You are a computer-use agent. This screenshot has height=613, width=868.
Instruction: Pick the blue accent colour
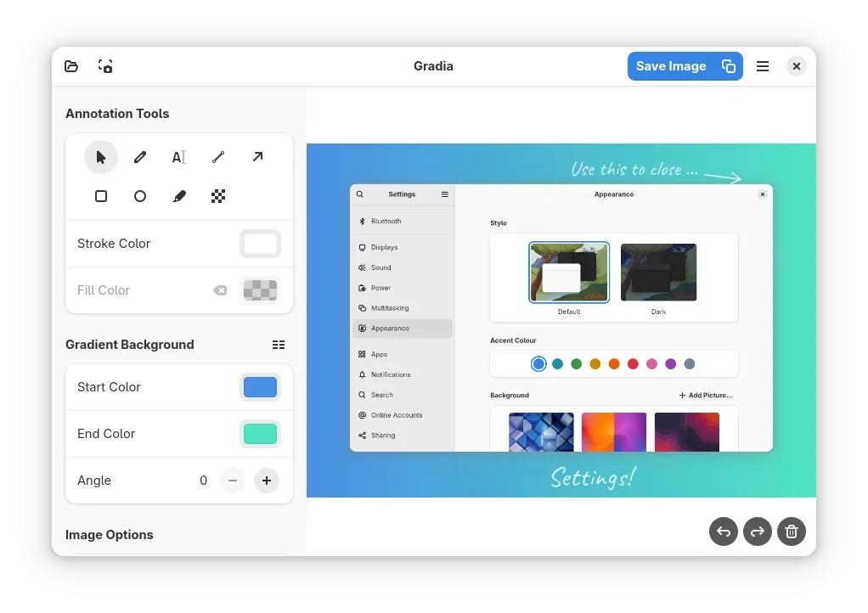pyautogui.click(x=538, y=363)
